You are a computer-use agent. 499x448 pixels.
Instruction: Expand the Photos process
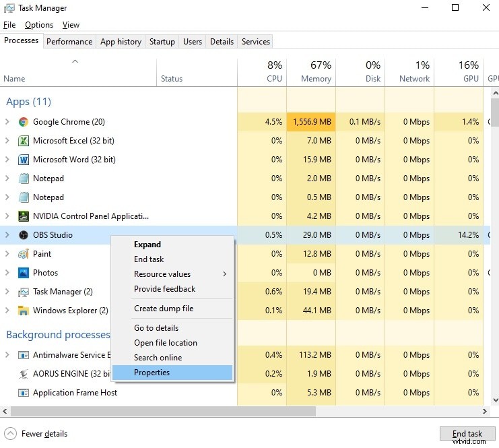(7, 273)
